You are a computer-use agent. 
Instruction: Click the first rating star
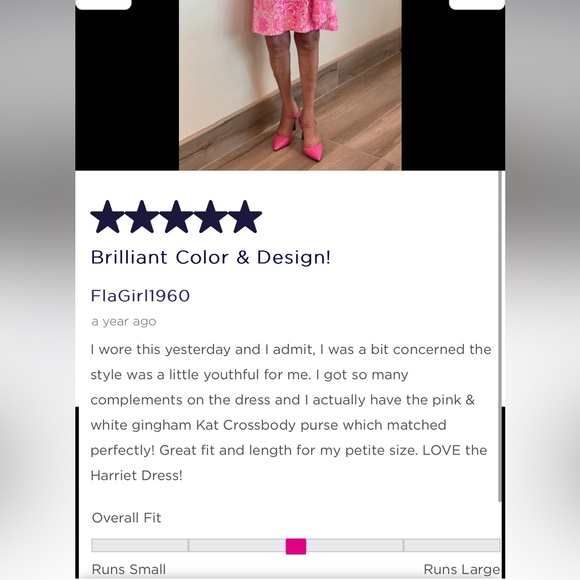[107, 217]
